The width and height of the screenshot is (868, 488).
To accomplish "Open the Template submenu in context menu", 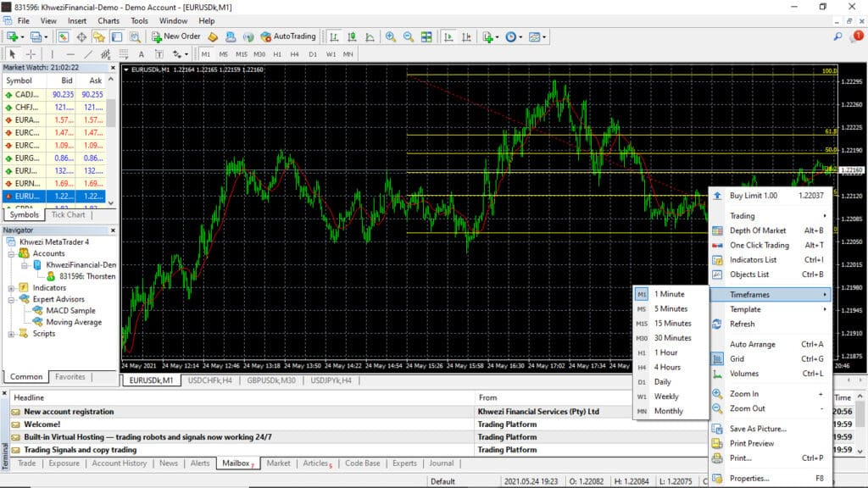I will tap(771, 309).
